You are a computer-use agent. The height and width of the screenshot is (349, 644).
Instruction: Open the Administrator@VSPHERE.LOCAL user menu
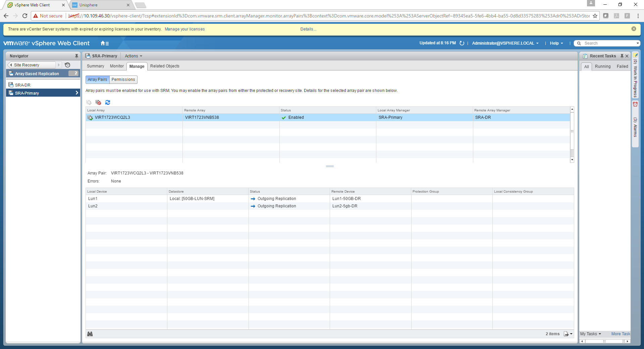tap(505, 43)
